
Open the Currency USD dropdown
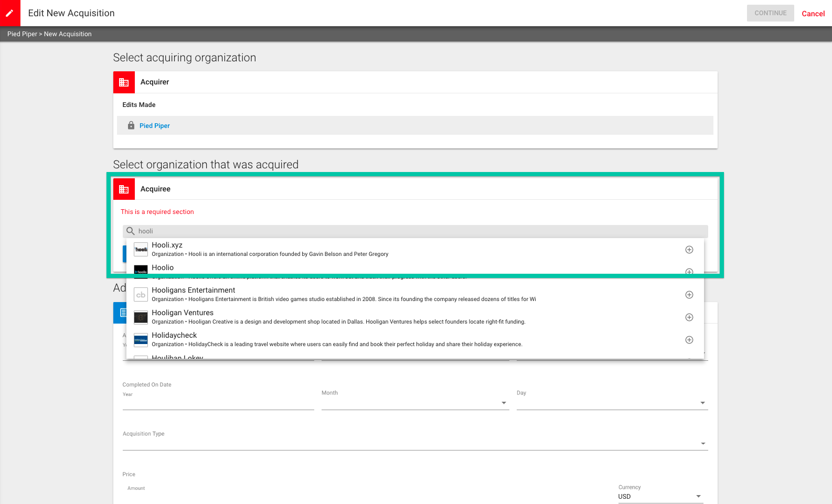click(660, 497)
